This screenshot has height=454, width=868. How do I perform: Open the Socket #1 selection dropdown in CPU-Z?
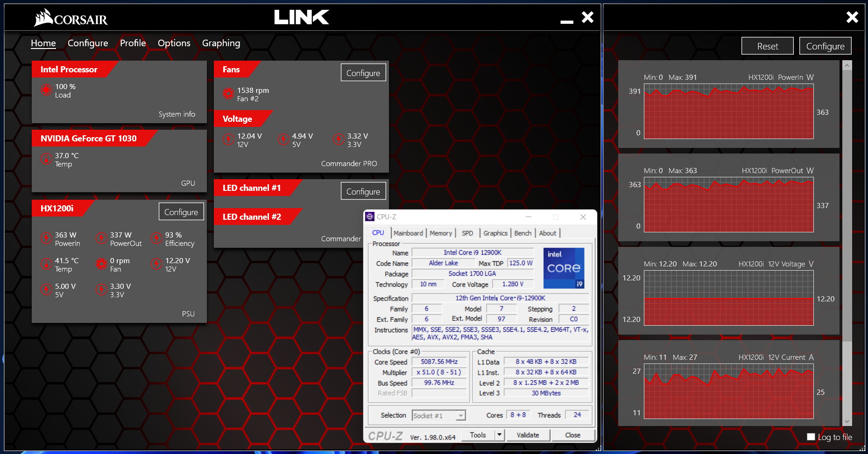point(439,415)
